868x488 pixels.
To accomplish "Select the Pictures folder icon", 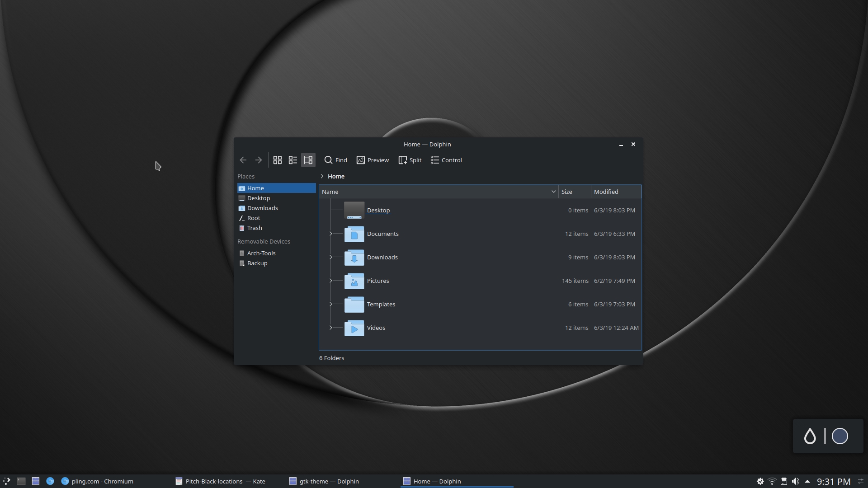I will coord(354,281).
